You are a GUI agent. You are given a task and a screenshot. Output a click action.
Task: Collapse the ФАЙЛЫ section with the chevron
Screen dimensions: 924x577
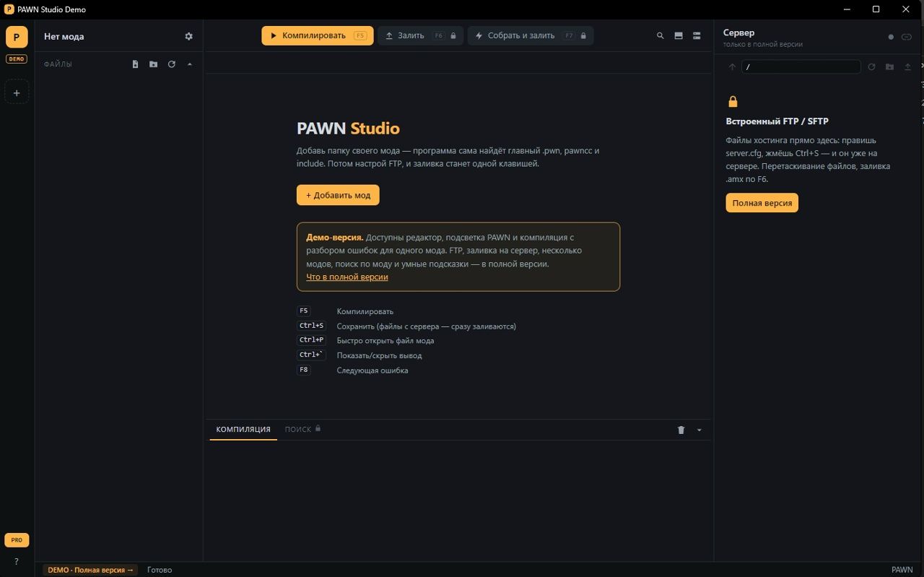(190, 64)
